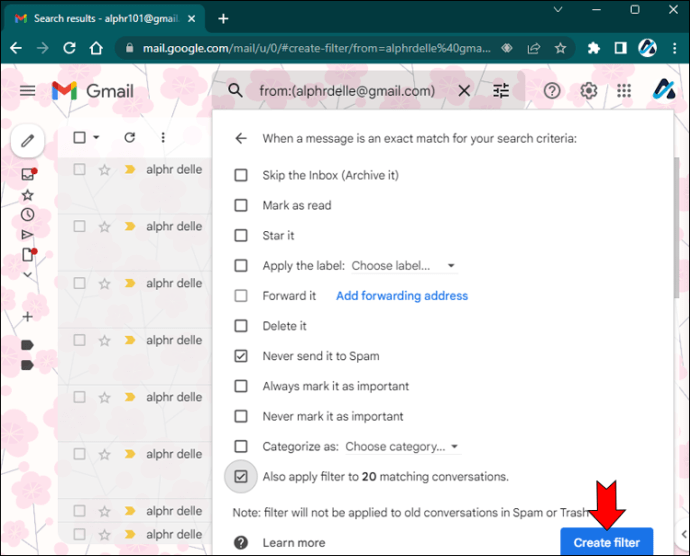Image resolution: width=690 pixels, height=556 pixels.
Task: Open the tab search chevron in title bar
Action: click(x=558, y=9)
